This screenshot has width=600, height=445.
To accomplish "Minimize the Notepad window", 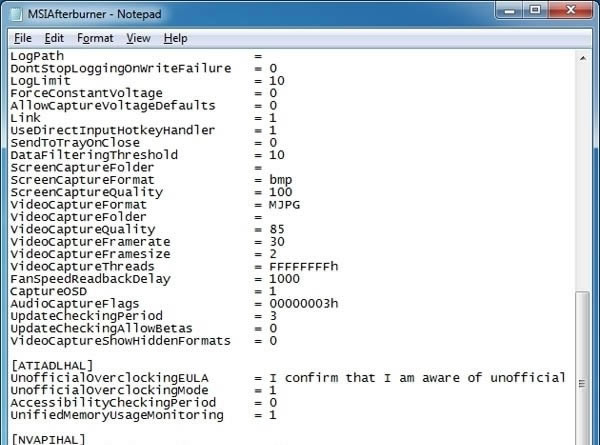I will 509,10.
